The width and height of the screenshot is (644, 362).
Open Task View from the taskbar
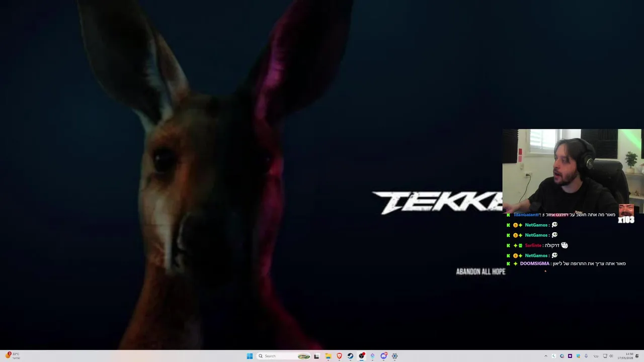(x=316, y=356)
